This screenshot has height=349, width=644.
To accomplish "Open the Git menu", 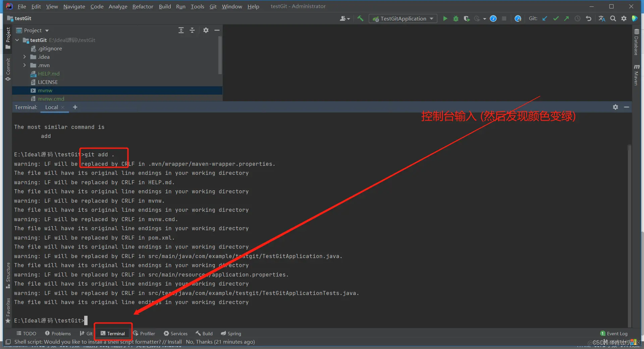I will click(213, 6).
